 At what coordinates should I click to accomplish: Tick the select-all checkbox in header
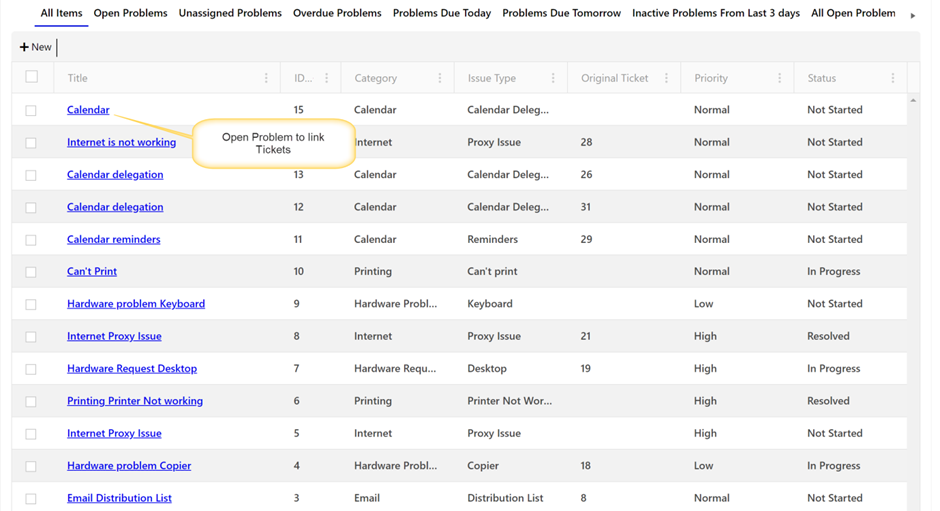31,77
